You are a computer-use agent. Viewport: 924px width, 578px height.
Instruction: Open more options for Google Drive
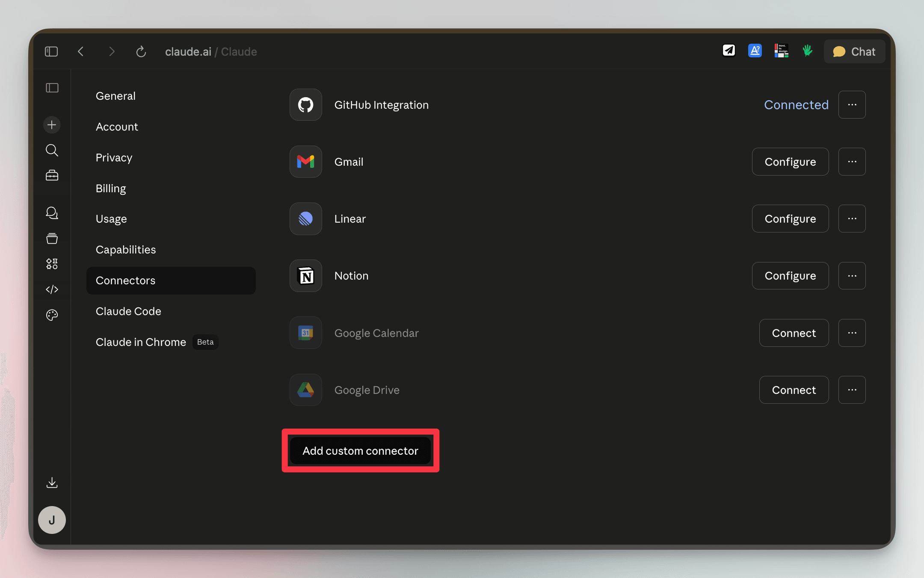[x=852, y=390]
